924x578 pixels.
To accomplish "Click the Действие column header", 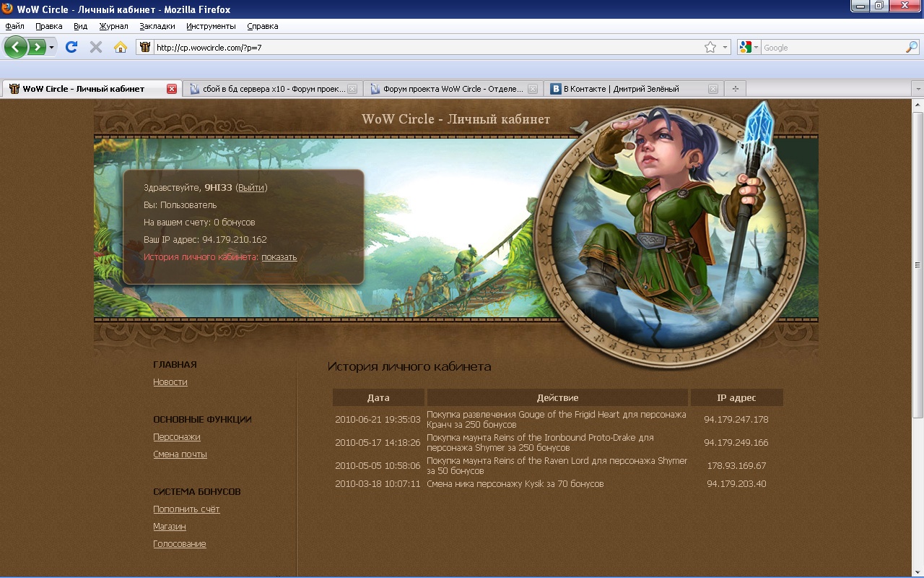I will click(557, 397).
